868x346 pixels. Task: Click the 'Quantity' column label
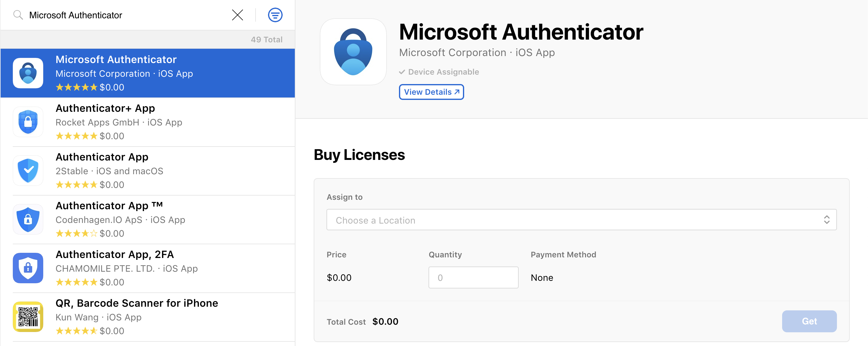445,255
